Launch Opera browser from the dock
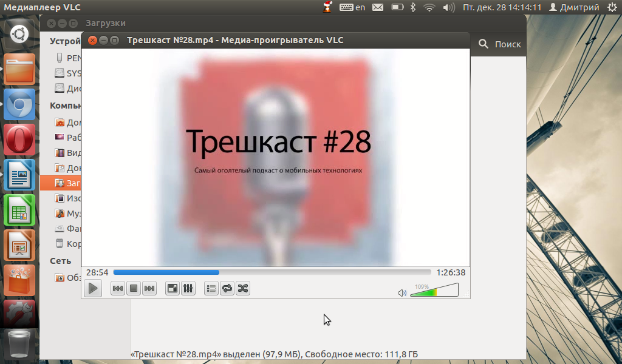 pyautogui.click(x=19, y=140)
